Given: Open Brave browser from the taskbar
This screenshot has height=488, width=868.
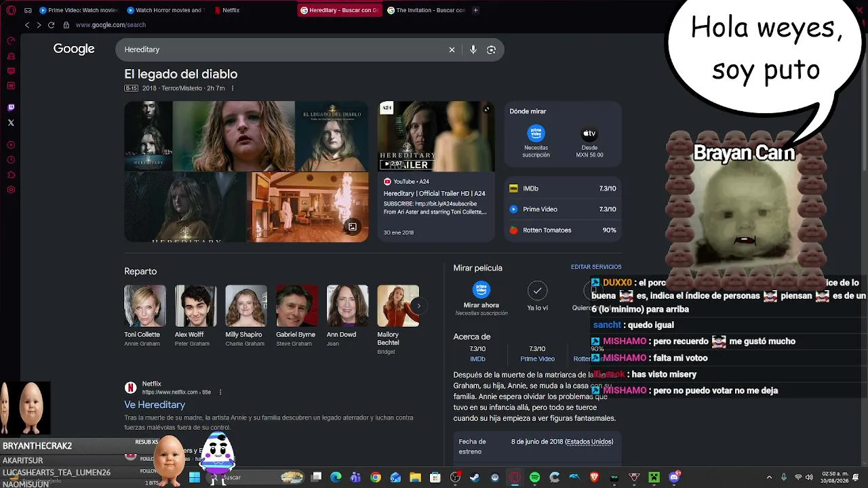Looking at the screenshot, I should click(x=595, y=477).
